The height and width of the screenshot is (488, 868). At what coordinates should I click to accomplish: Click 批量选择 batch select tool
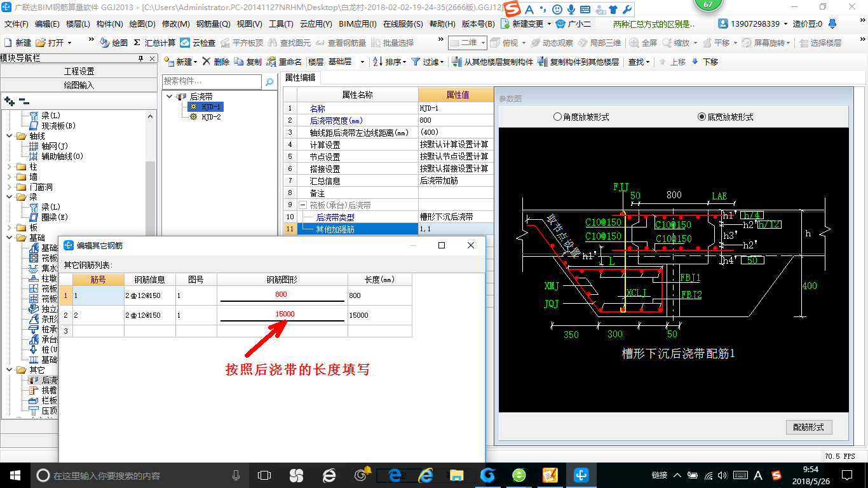392,43
